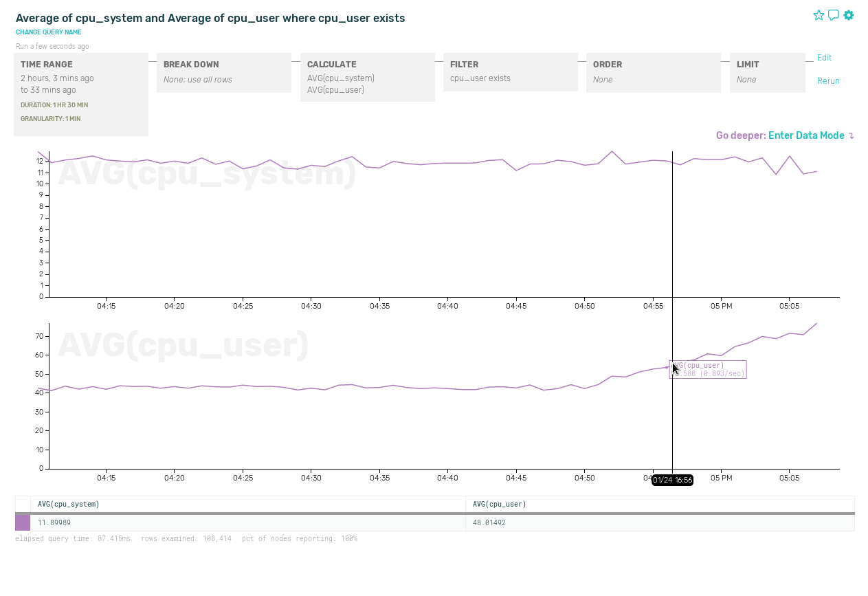Enter Data Mode
The height and width of the screenshot is (596, 868).
pyautogui.click(x=806, y=135)
